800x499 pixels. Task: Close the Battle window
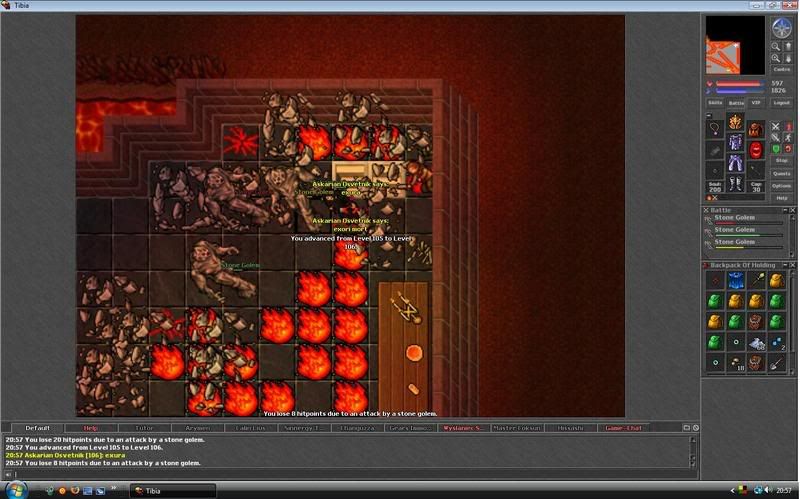pos(792,210)
